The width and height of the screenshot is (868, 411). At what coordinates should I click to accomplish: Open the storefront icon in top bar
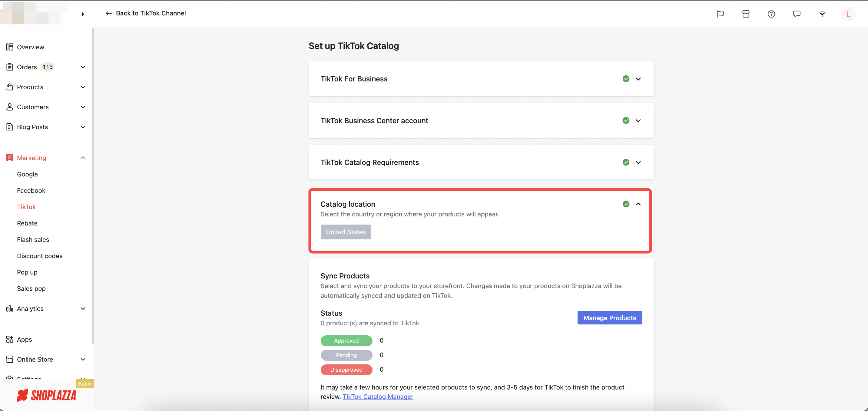746,14
